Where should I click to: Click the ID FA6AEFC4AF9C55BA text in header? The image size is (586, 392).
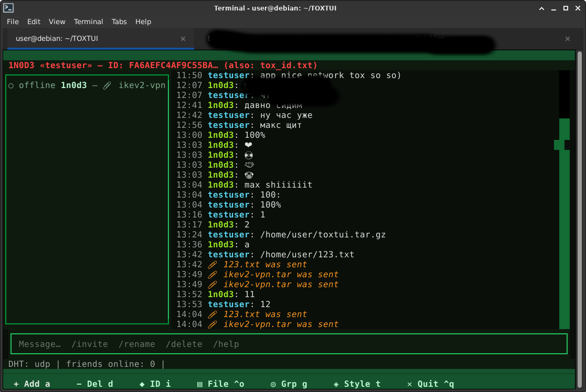pos(163,66)
